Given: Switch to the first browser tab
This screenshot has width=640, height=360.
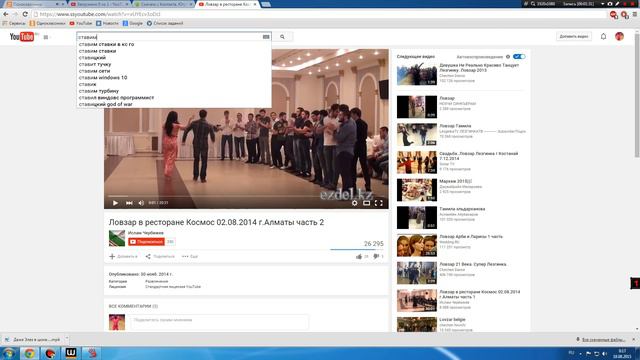Looking at the screenshot, I should pyautogui.click(x=35, y=4).
